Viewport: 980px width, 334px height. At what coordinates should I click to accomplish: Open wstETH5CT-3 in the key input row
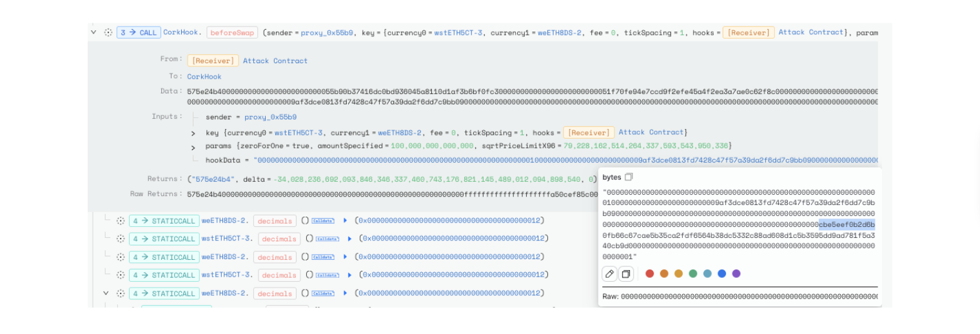pos(299,132)
